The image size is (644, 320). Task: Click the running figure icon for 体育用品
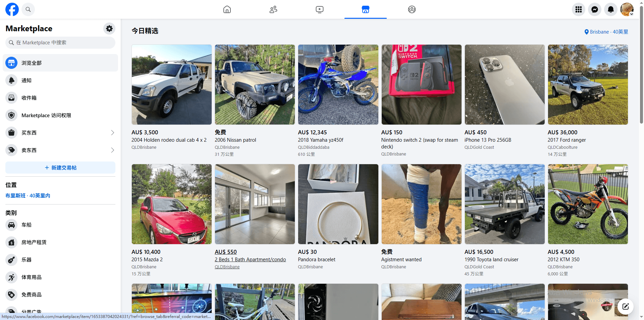(11, 277)
